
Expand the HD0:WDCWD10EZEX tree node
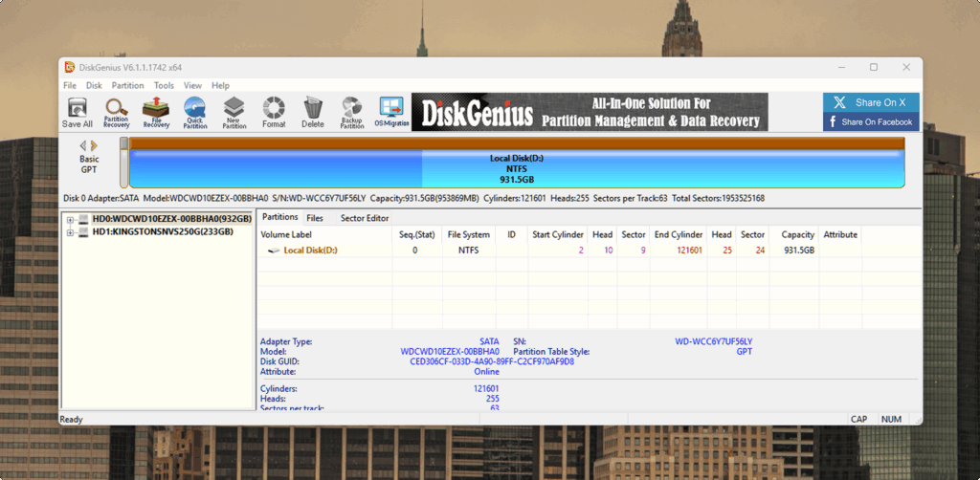pyautogui.click(x=70, y=220)
